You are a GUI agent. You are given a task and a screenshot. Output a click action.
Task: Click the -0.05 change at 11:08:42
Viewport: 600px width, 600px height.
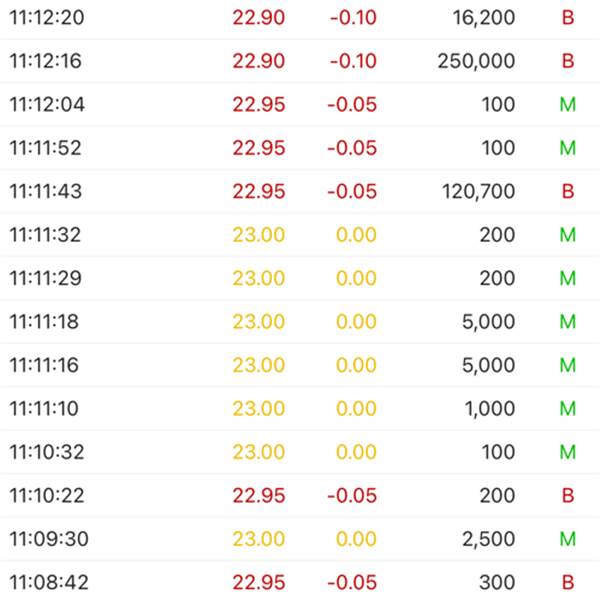tap(352, 582)
